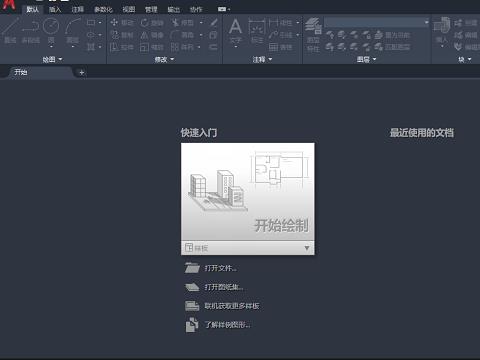Viewport: 480px width, 360px height.
Task: Click the Rectangle tool icon in Draw panel
Action: (x=91, y=23)
